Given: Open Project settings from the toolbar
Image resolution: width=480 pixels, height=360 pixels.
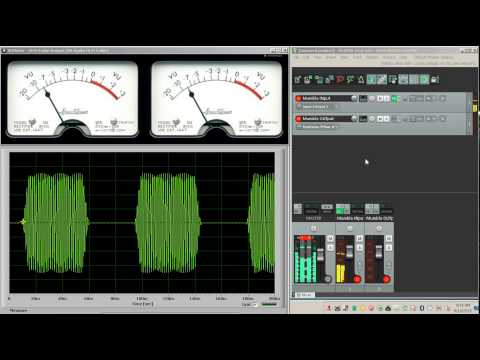Looking at the screenshot, I should click(x=329, y=79).
